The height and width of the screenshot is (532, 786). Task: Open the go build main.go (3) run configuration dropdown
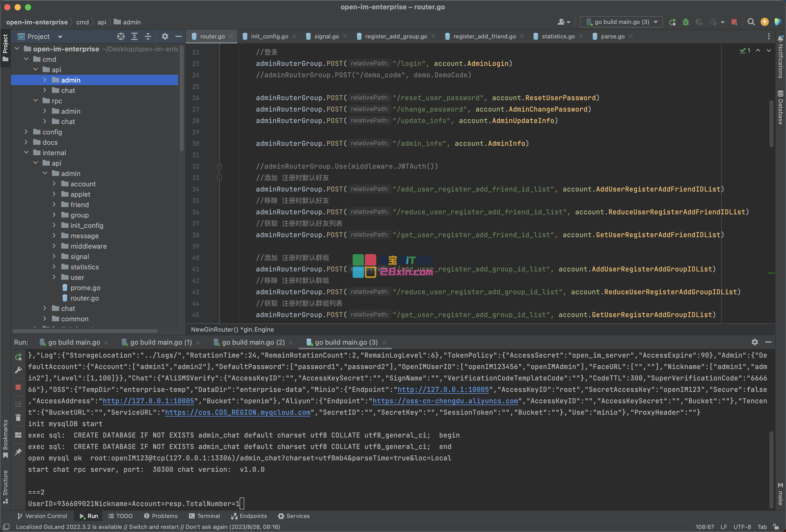[x=621, y=22]
